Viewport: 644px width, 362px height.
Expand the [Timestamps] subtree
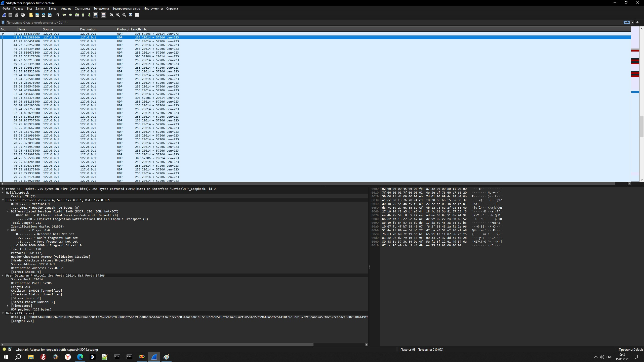[8, 306]
